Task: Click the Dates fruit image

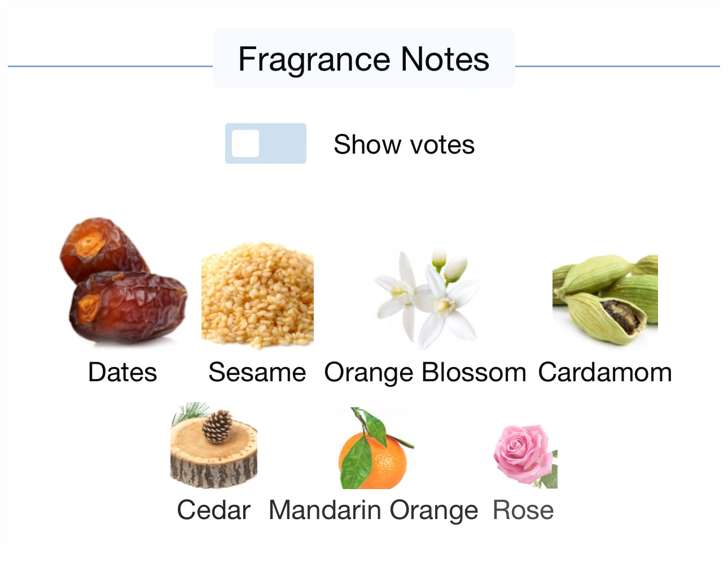Action: tap(123, 281)
